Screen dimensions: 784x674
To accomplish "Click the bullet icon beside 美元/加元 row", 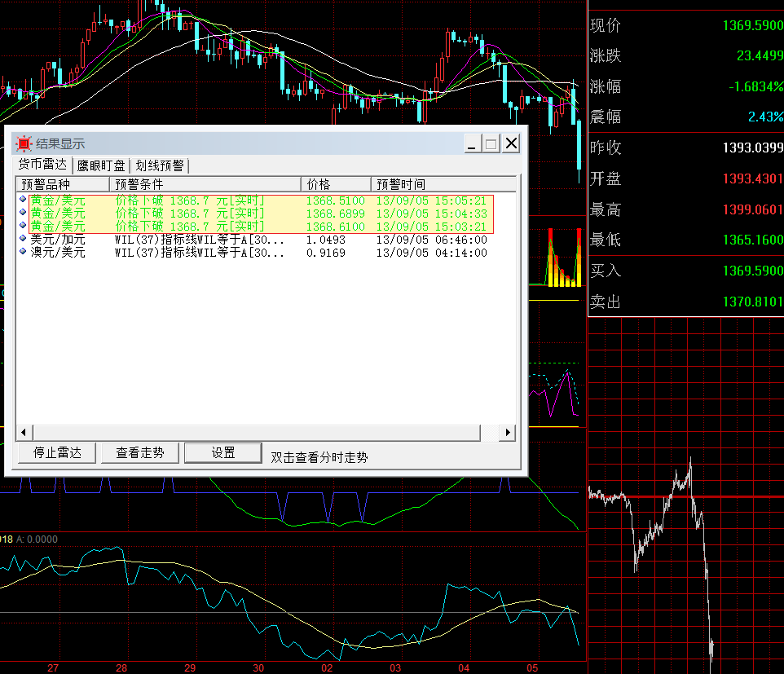I will tap(23, 240).
